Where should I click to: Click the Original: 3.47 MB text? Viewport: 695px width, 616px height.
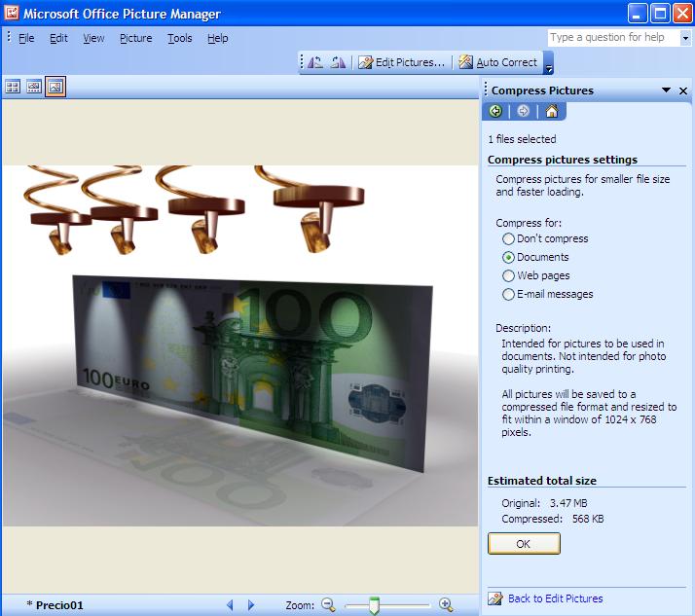544,503
